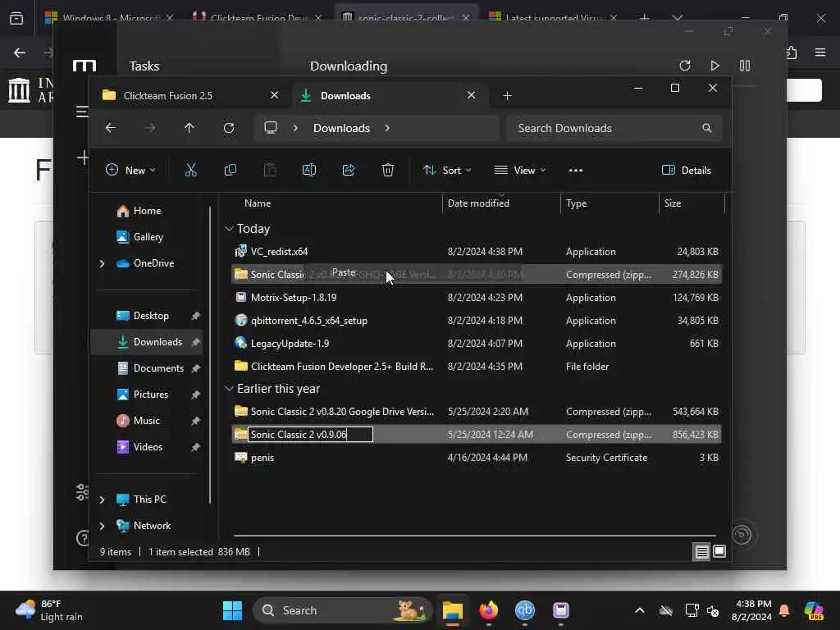
Task: Select Clickteam Fusion Developer 2.5+ folder
Action: (x=477, y=367)
